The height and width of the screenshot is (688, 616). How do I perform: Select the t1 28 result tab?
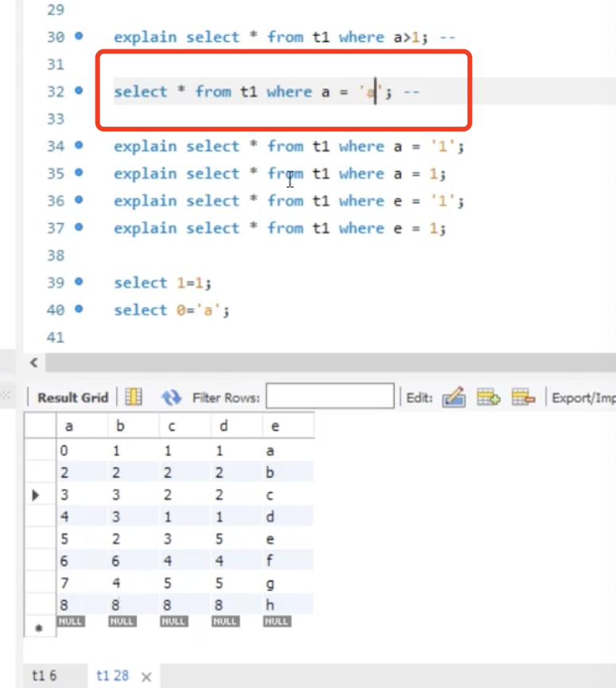pos(112,675)
